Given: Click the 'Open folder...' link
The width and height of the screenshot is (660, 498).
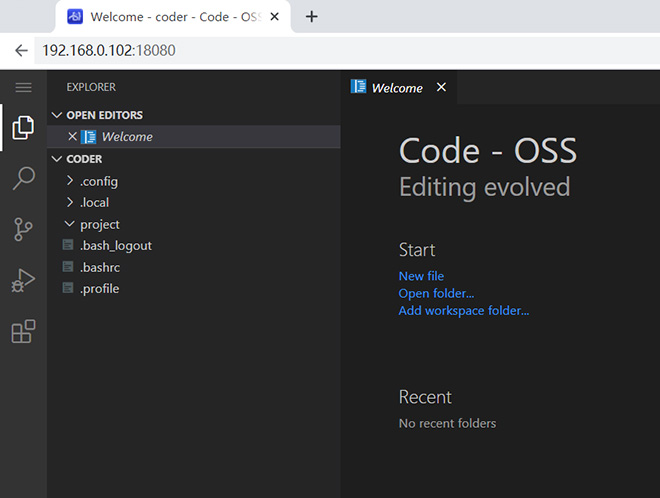Looking at the screenshot, I should point(436,293).
